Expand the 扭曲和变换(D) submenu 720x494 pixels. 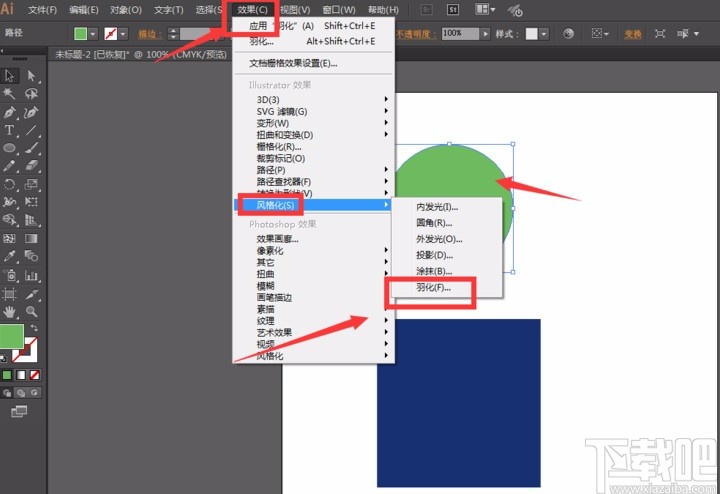coord(315,135)
